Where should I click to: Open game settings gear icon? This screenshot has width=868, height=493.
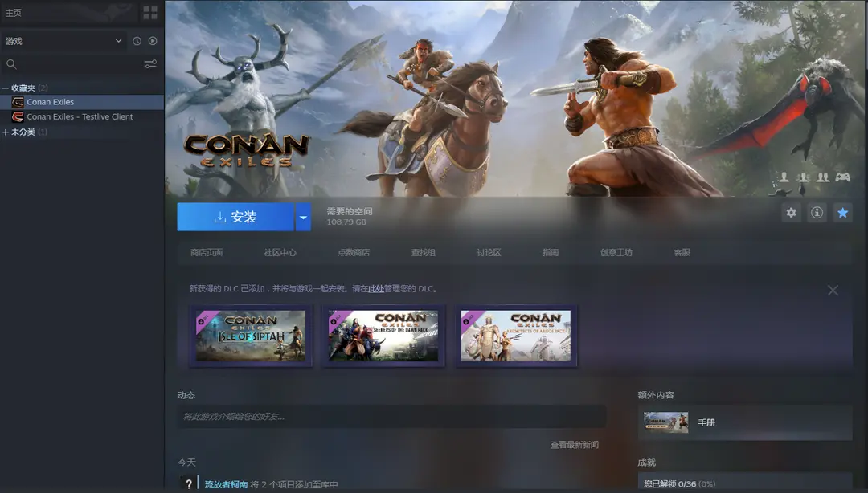tap(791, 213)
